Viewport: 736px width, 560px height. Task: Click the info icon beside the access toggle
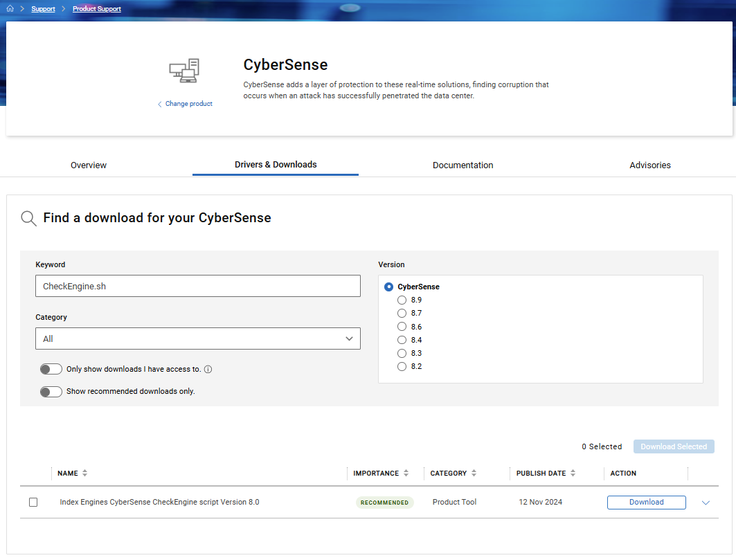(208, 369)
